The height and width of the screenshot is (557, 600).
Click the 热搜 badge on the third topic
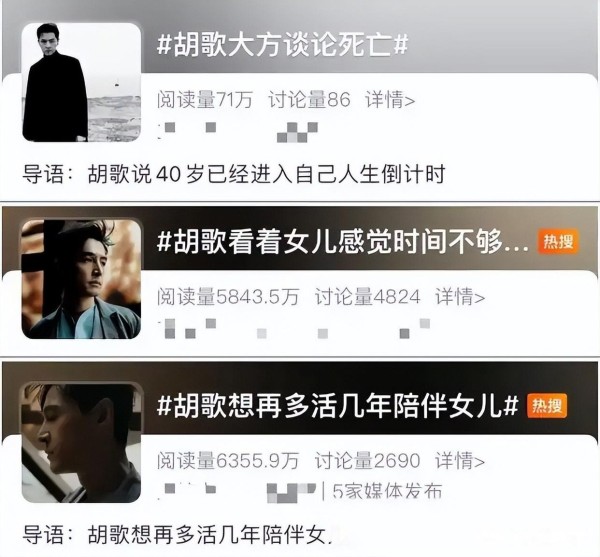547,406
